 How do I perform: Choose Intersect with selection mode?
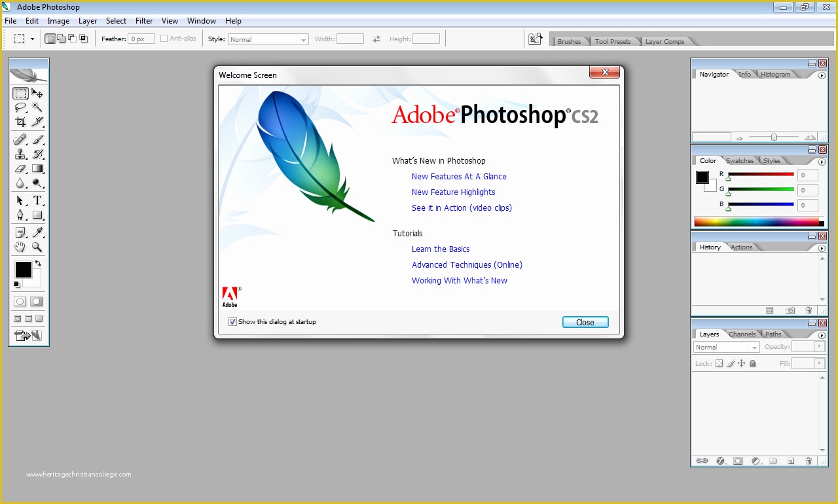83,39
